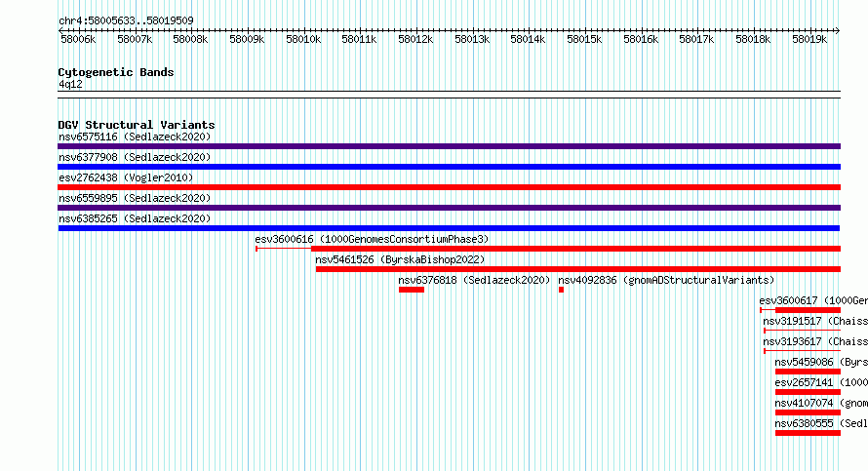Select the dark purple nsv6575116 variant bar

click(x=449, y=146)
